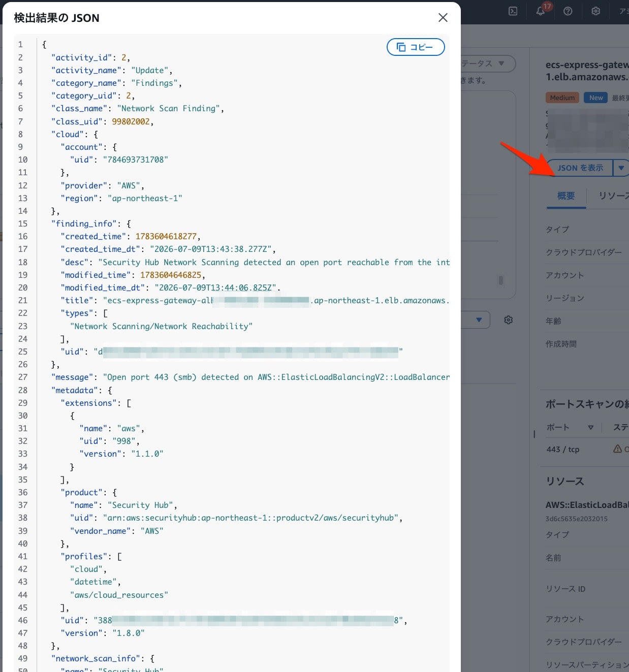This screenshot has width=629, height=672.
Task: Click the "message" line about open port 443
Action: coord(250,377)
